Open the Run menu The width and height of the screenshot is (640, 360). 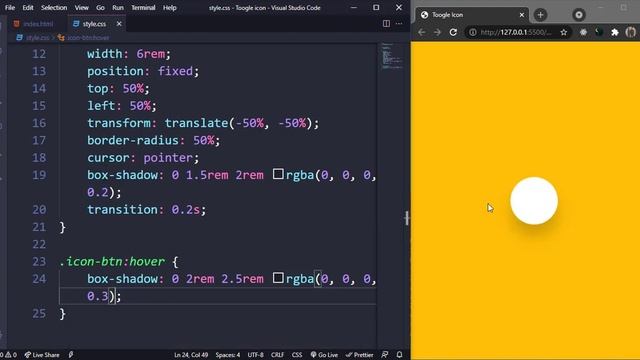click(x=118, y=8)
